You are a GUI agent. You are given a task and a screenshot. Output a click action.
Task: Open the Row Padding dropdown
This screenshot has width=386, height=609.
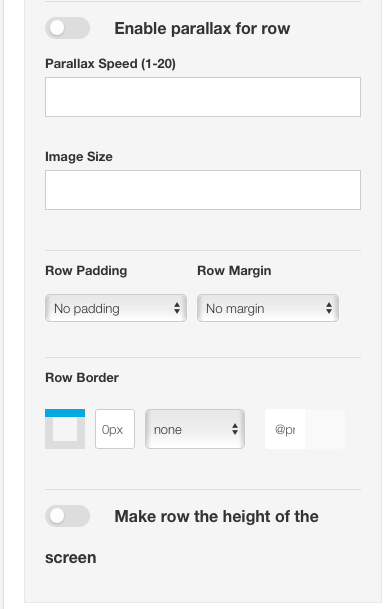[x=116, y=308]
